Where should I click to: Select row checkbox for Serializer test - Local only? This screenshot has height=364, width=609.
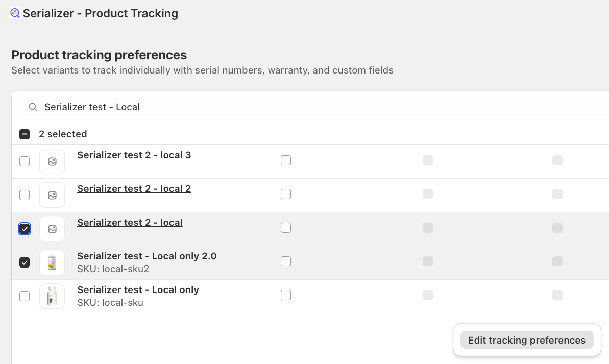25,296
